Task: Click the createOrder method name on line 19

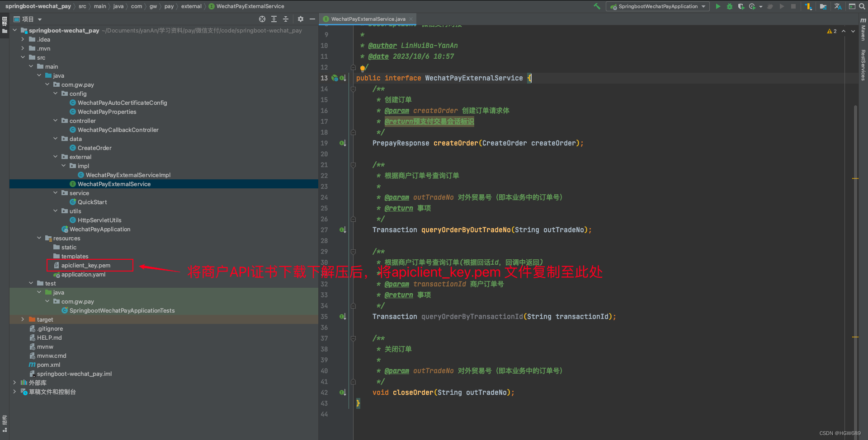Action: tap(456, 143)
